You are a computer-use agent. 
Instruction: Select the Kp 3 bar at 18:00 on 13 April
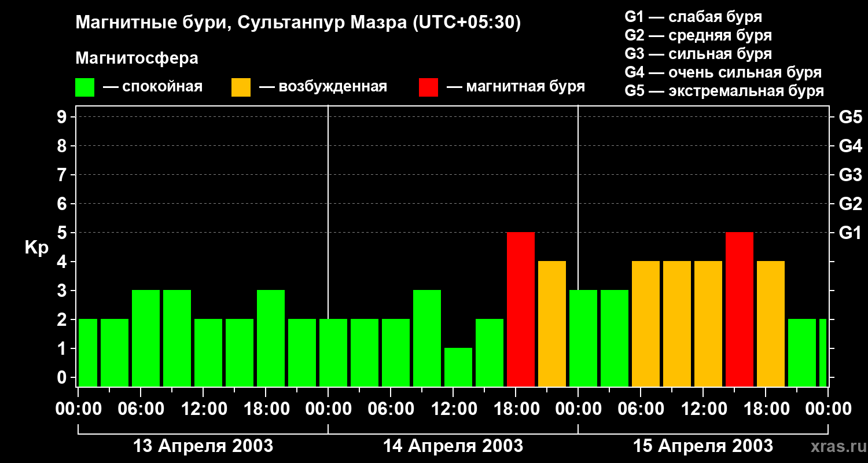(271, 339)
